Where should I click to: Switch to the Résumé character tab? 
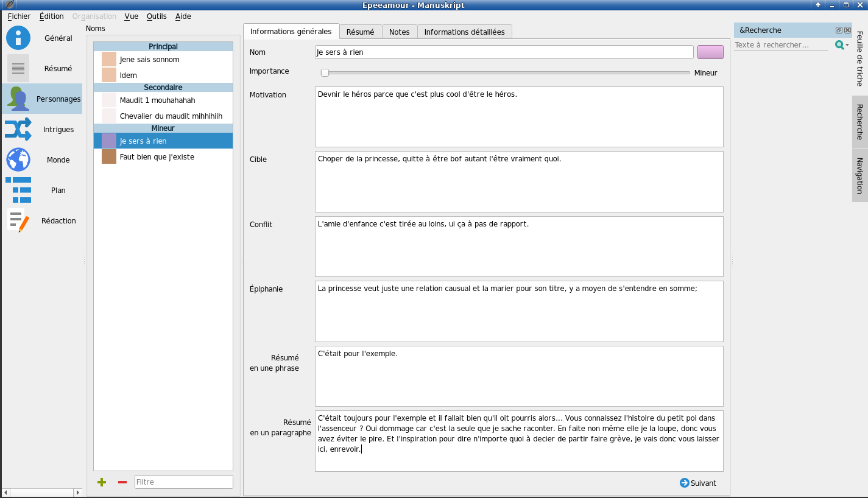pyautogui.click(x=361, y=32)
